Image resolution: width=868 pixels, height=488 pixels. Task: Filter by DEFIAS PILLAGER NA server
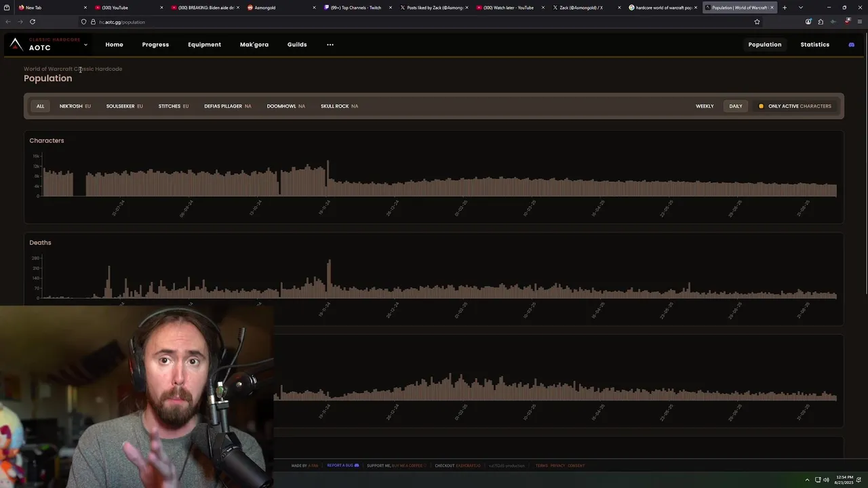click(x=228, y=106)
